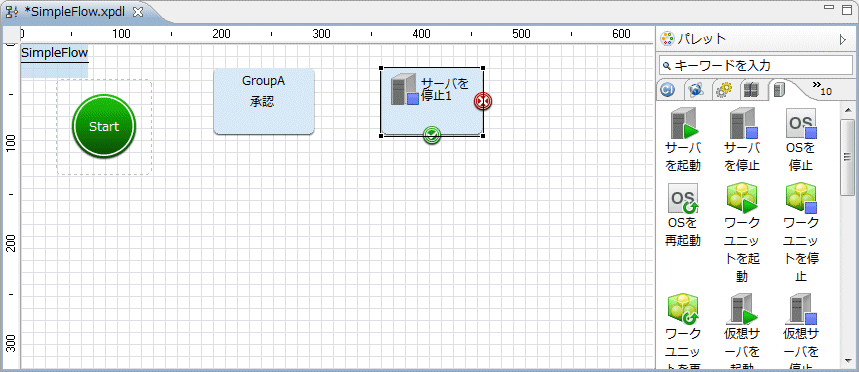Image resolution: width=859 pixels, height=372 pixels.
Task: Click the top-left resize handle of サーバを停止1
Action: [381, 68]
